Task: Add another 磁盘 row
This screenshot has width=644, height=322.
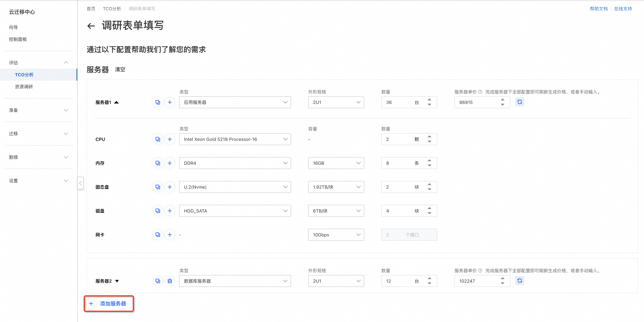Action: coord(170,211)
